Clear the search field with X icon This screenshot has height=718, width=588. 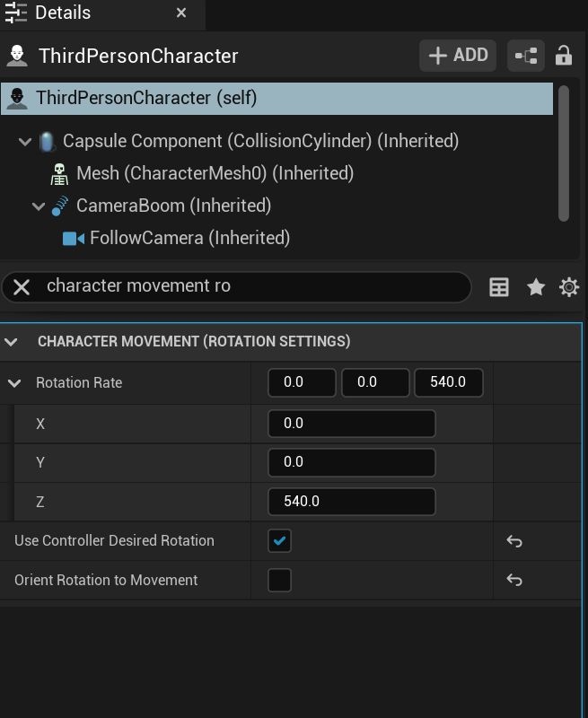click(22, 286)
